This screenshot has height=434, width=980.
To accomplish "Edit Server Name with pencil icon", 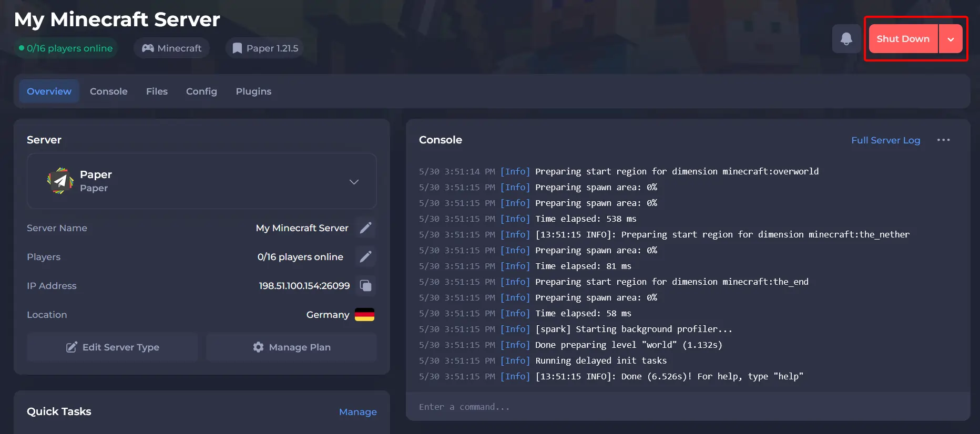I will [365, 228].
